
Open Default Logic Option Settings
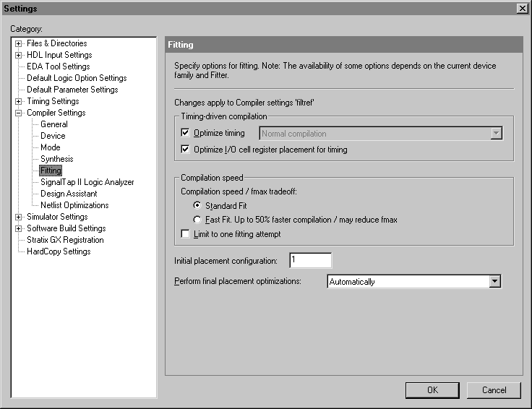coord(77,78)
